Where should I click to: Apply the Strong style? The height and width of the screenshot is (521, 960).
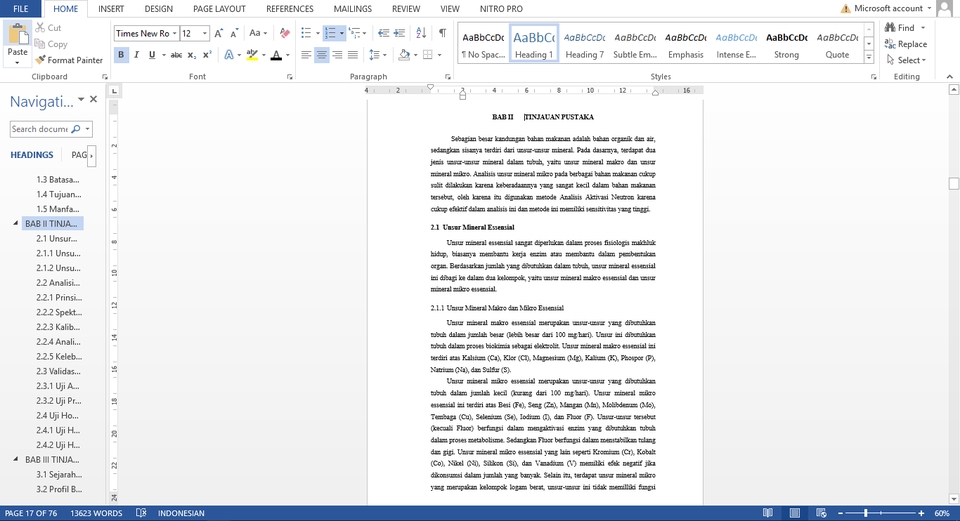point(787,43)
